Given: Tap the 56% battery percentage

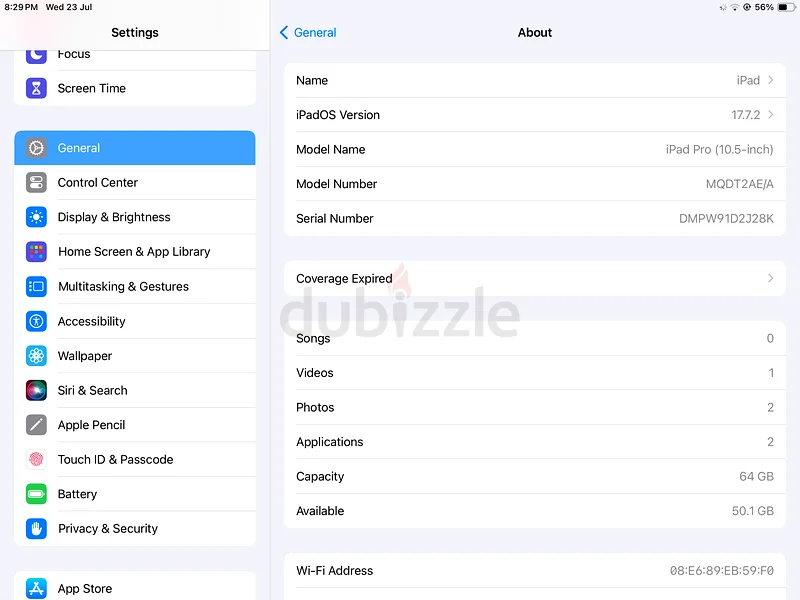Looking at the screenshot, I should (764, 7).
